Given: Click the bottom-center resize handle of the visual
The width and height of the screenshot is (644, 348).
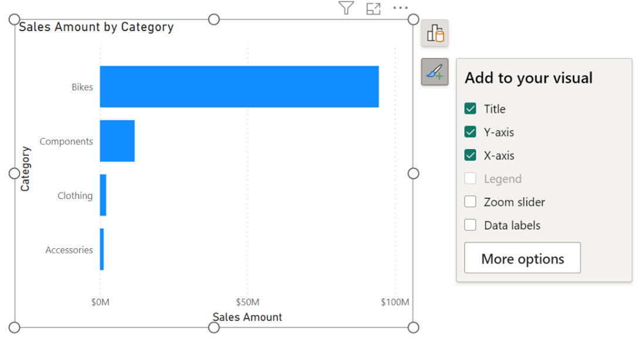Looking at the screenshot, I should (214, 327).
